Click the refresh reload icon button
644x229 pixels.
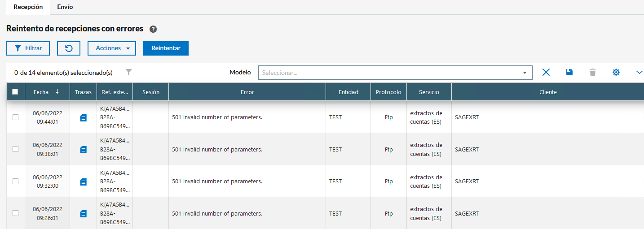point(69,48)
